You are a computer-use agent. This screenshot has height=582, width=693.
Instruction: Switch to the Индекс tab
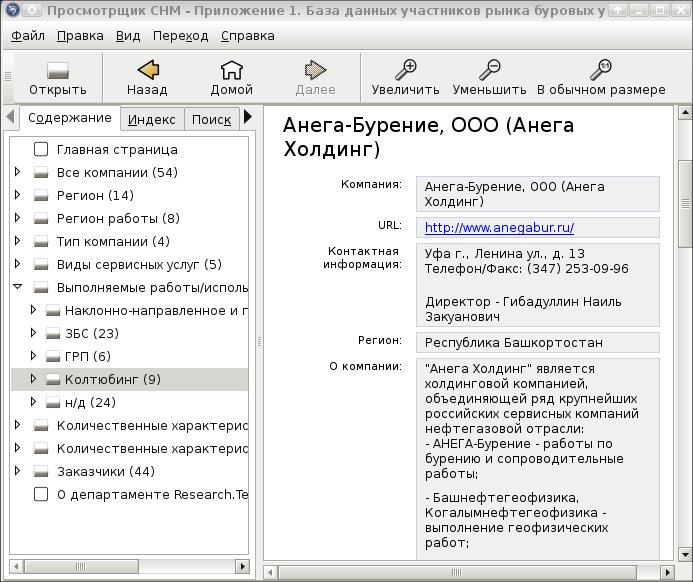pyautogui.click(x=152, y=120)
